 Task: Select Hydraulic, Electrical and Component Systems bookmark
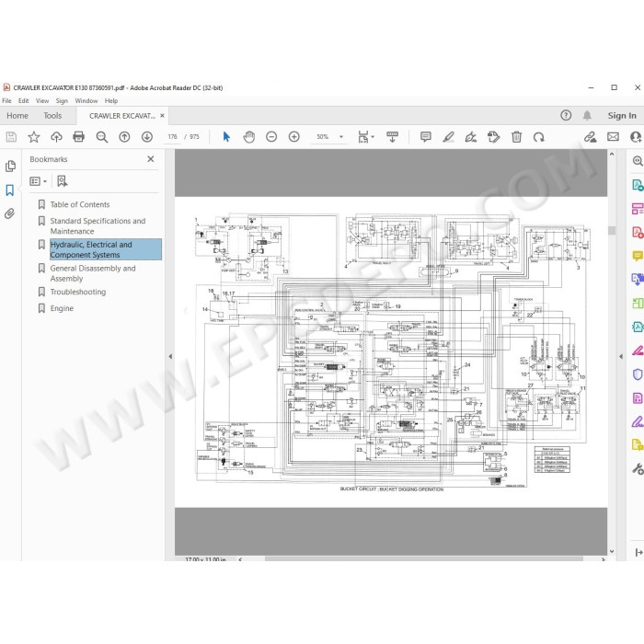tap(106, 249)
